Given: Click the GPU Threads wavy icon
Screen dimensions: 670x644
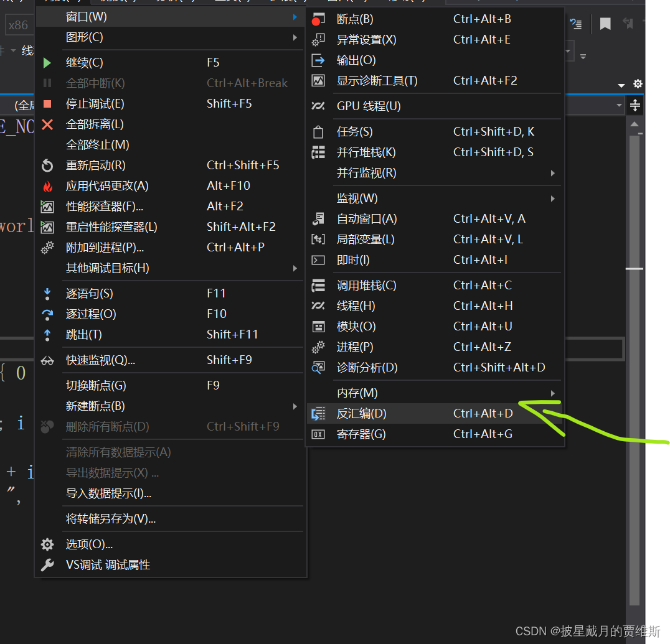Looking at the screenshot, I should [318, 106].
